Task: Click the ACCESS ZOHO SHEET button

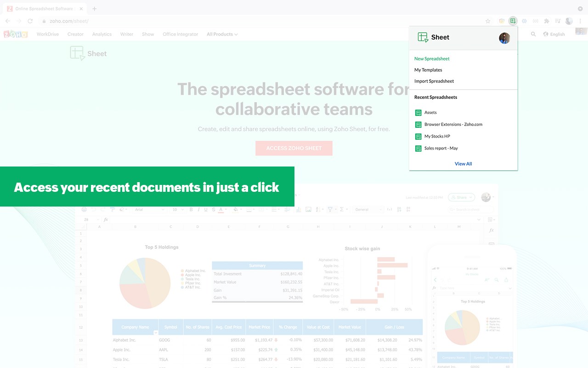Action: (x=294, y=148)
